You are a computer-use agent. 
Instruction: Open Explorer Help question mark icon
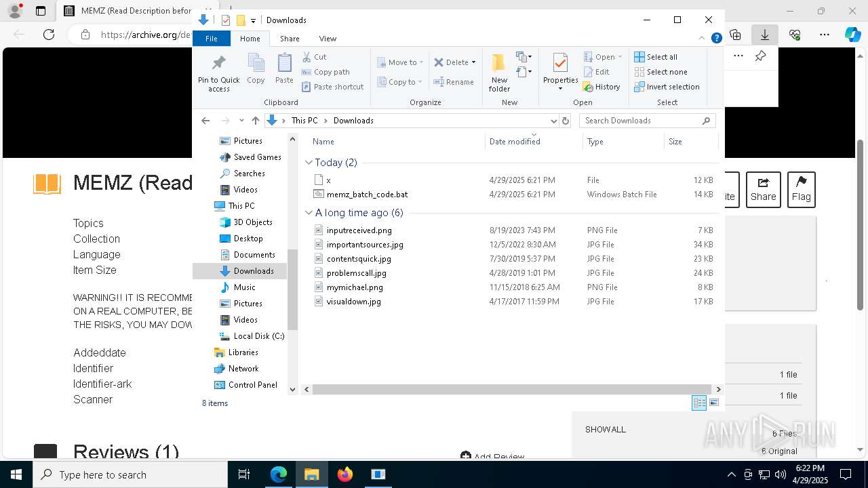716,39
